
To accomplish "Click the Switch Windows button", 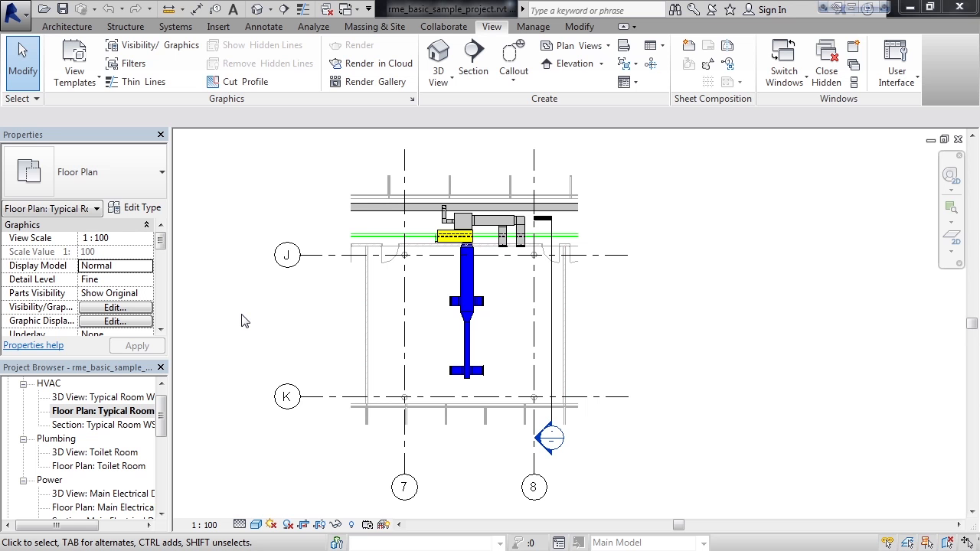I will click(784, 64).
